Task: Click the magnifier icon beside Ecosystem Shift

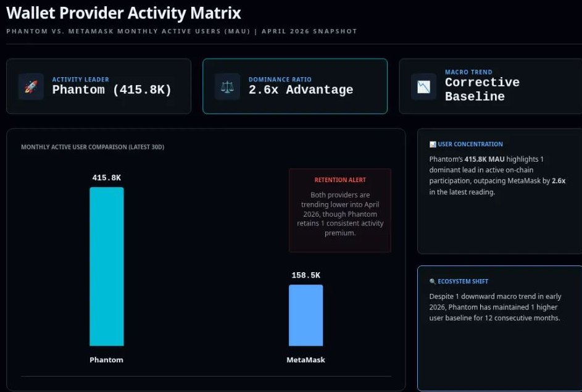Action: click(x=433, y=281)
